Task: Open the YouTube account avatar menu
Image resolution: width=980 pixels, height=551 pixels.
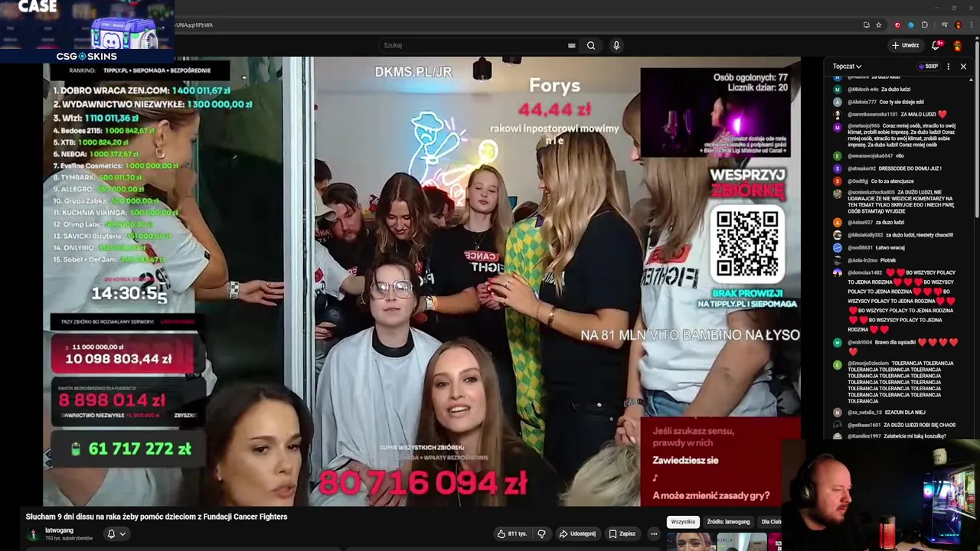Action: [957, 45]
